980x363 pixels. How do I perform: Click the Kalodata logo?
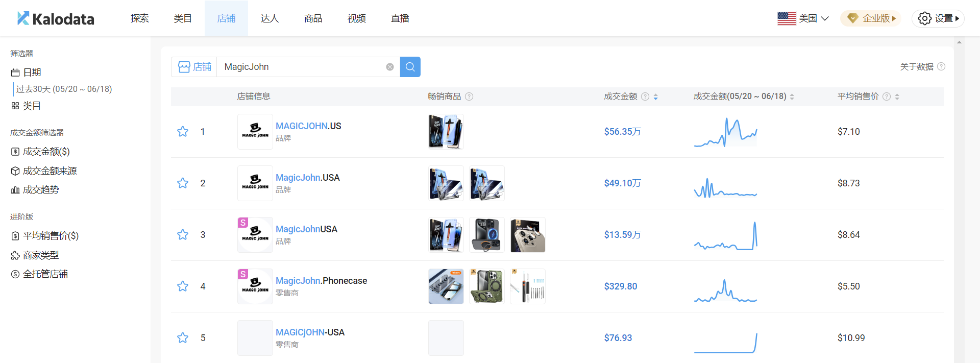pos(56,19)
